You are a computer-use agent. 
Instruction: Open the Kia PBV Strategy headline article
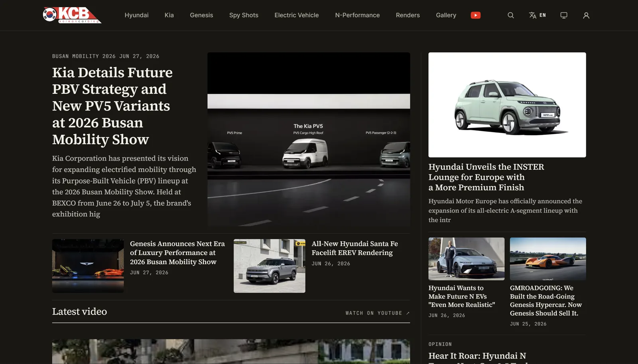(112, 106)
